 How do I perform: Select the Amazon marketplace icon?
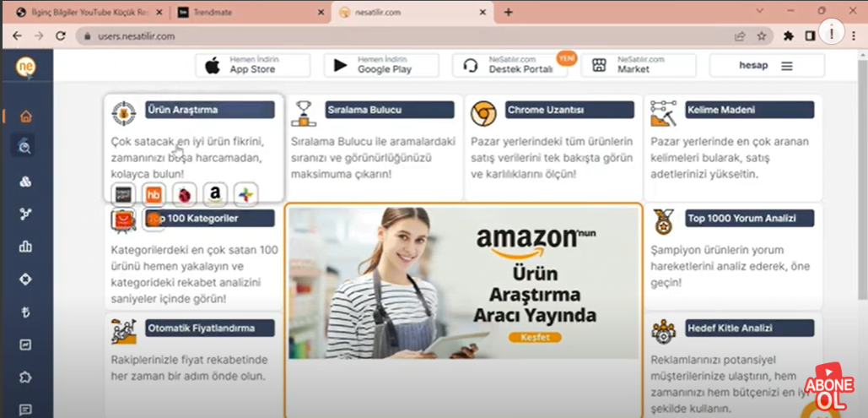[215, 194]
